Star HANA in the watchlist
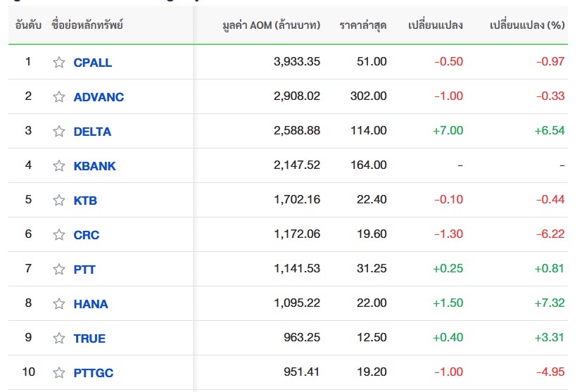Screen dimensions: 582x392 58,303
